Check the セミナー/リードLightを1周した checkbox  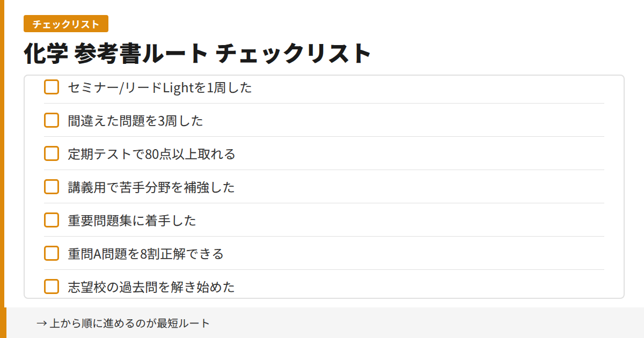tap(51, 87)
